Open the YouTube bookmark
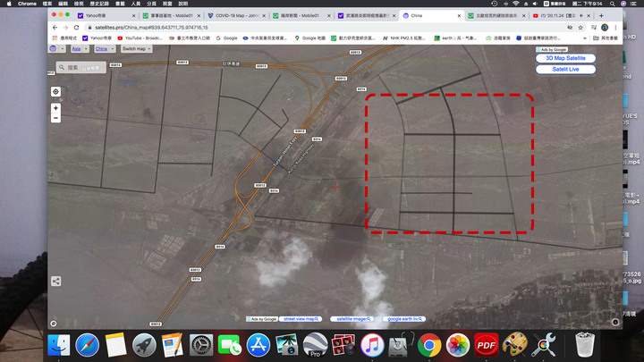The width and height of the screenshot is (644, 362). coord(140,38)
